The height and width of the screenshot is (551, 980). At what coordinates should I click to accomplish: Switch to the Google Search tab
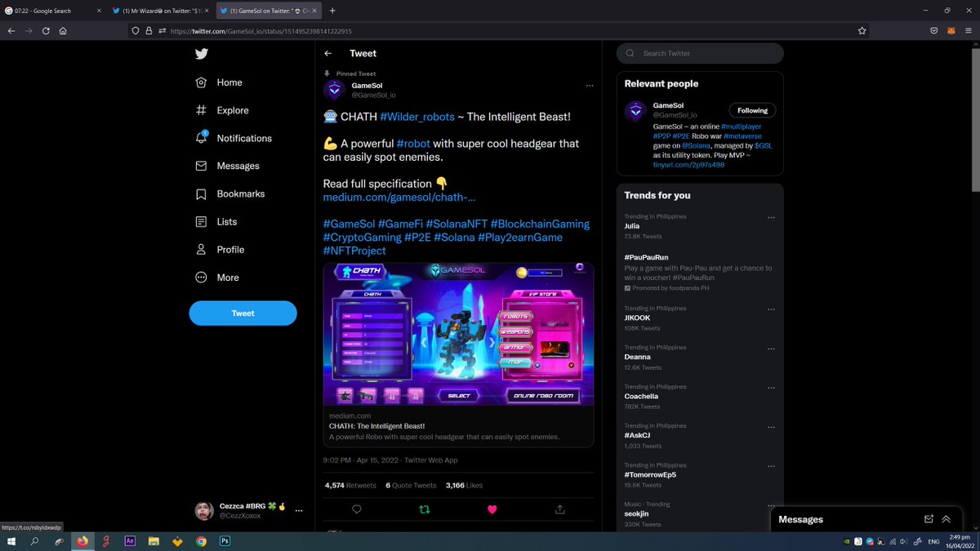tap(54, 11)
